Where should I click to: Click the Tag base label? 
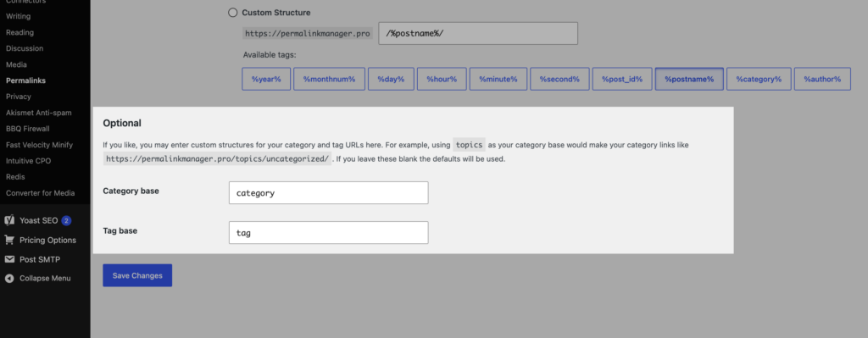pyautogui.click(x=120, y=230)
